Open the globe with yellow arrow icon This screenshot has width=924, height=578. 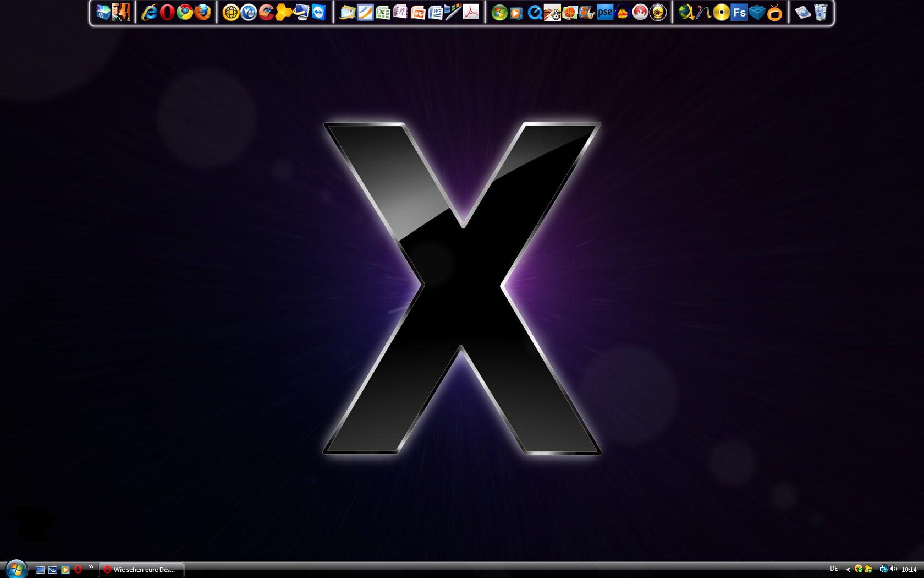tap(686, 12)
